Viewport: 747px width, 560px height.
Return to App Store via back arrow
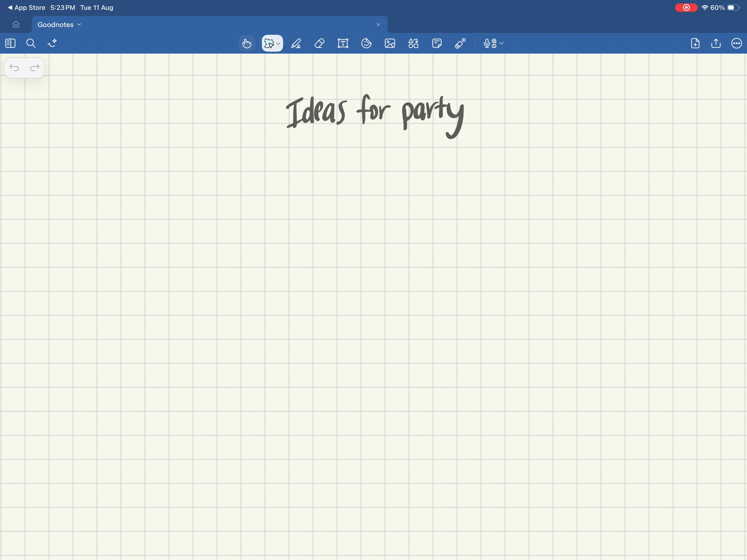click(x=26, y=8)
